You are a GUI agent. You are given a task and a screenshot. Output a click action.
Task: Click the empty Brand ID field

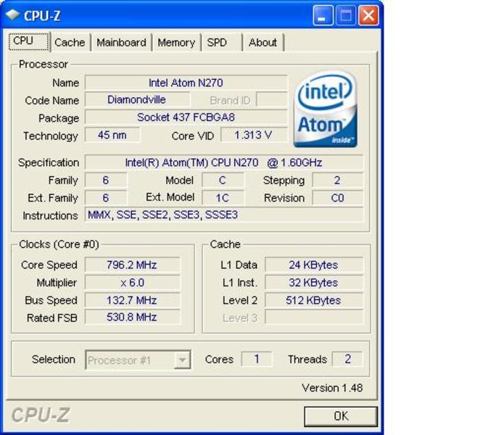tap(272, 100)
